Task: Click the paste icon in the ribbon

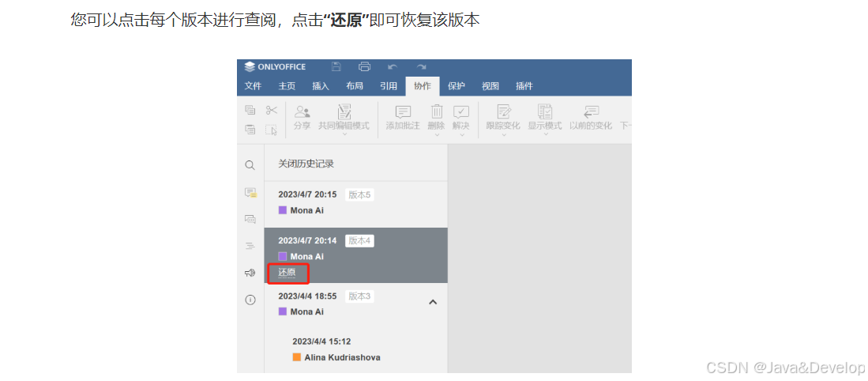Action: pos(250,130)
